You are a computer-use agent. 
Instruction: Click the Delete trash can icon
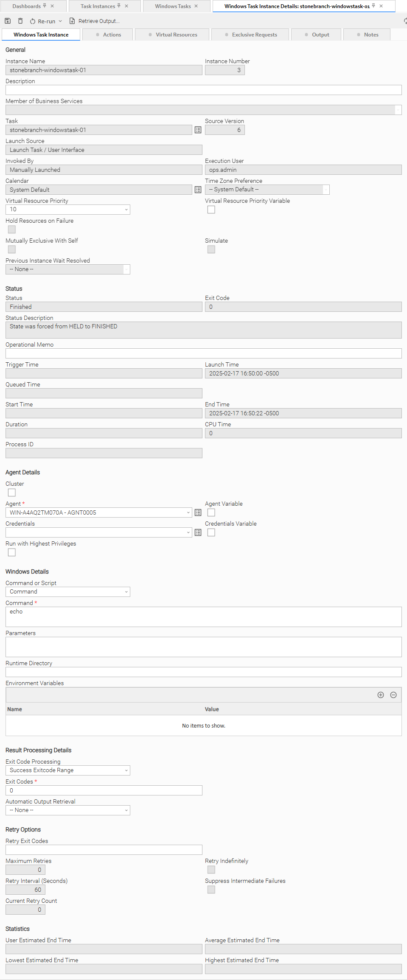click(20, 21)
